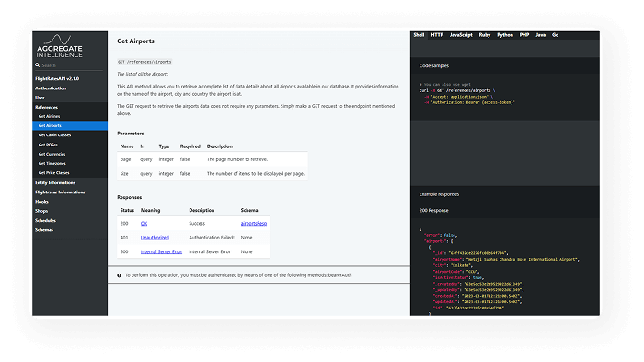
Task: Switch to the JavaScript code tab
Action: tap(461, 35)
